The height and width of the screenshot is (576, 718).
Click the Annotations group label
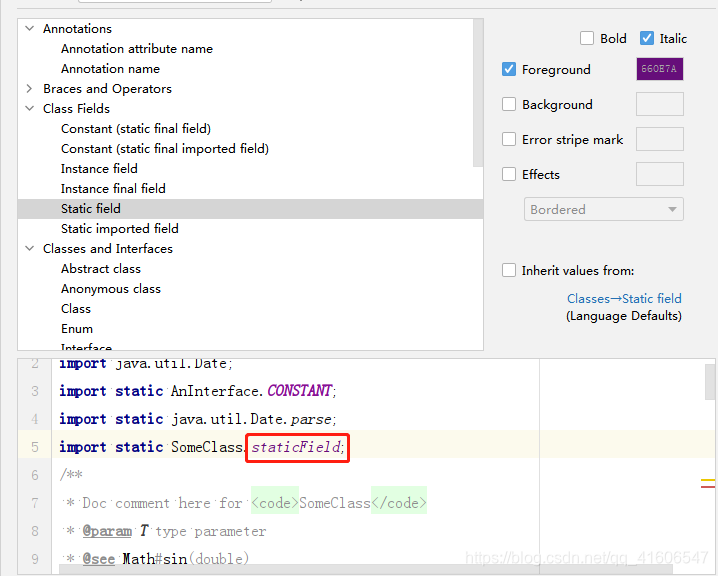[77, 28]
